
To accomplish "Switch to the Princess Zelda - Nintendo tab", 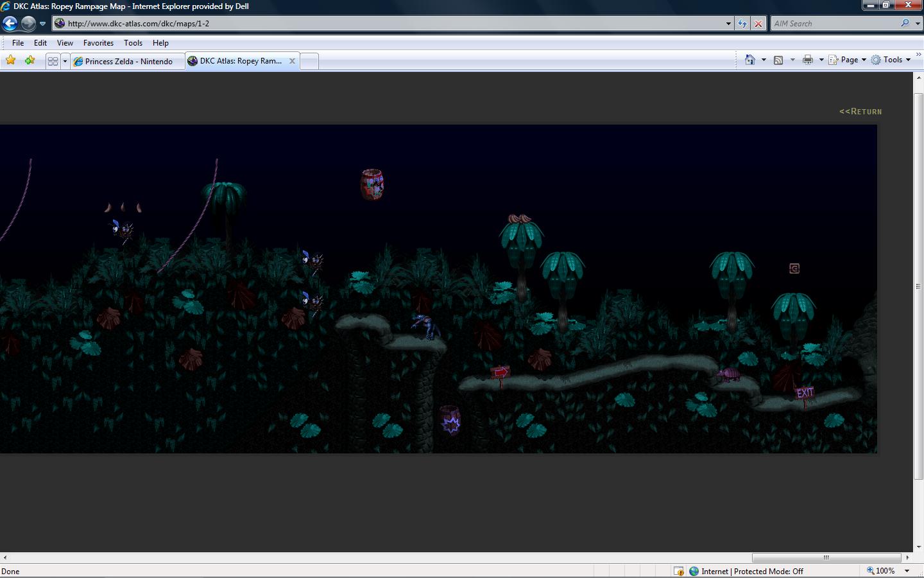I will coord(128,61).
